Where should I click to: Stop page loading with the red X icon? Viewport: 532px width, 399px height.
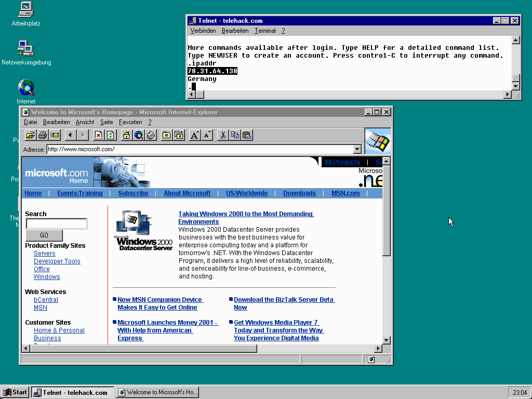(98, 136)
